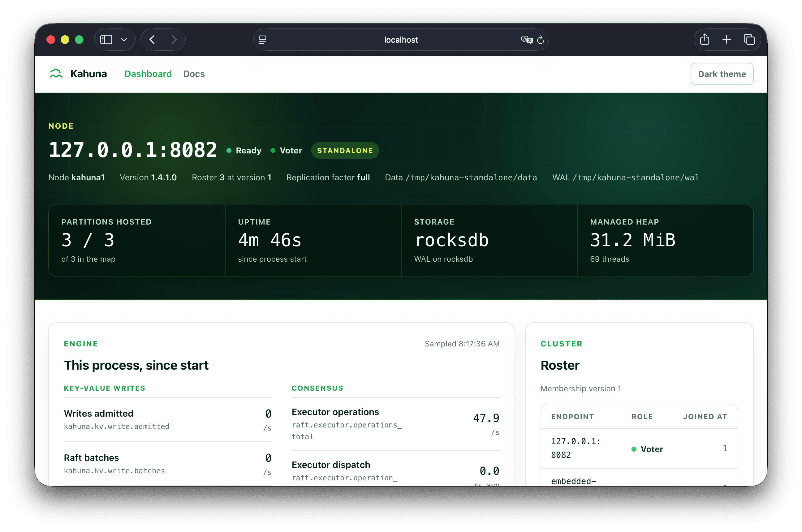Open the sidebar options chevron dropdown

click(124, 40)
